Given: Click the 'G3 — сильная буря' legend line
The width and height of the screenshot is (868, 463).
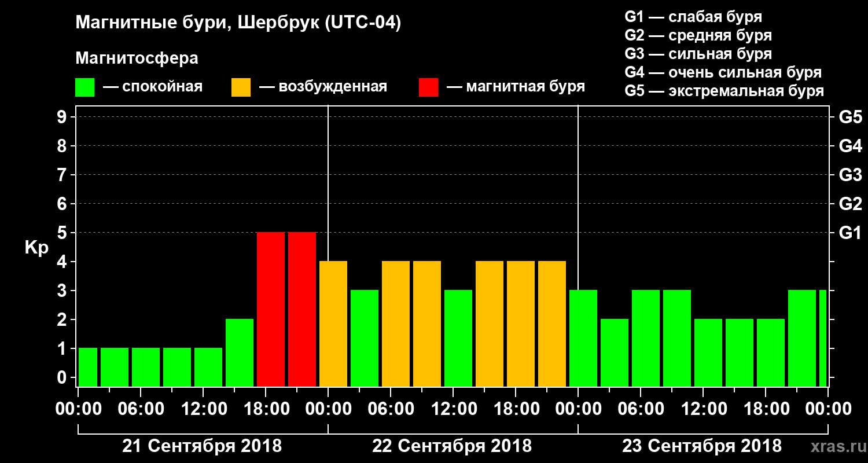Looking at the screenshot, I should pos(698,54).
